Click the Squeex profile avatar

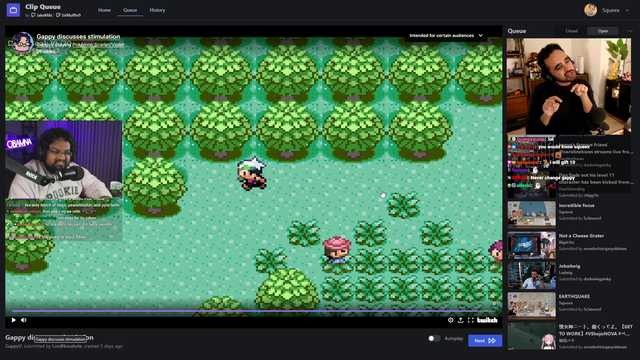pos(591,10)
